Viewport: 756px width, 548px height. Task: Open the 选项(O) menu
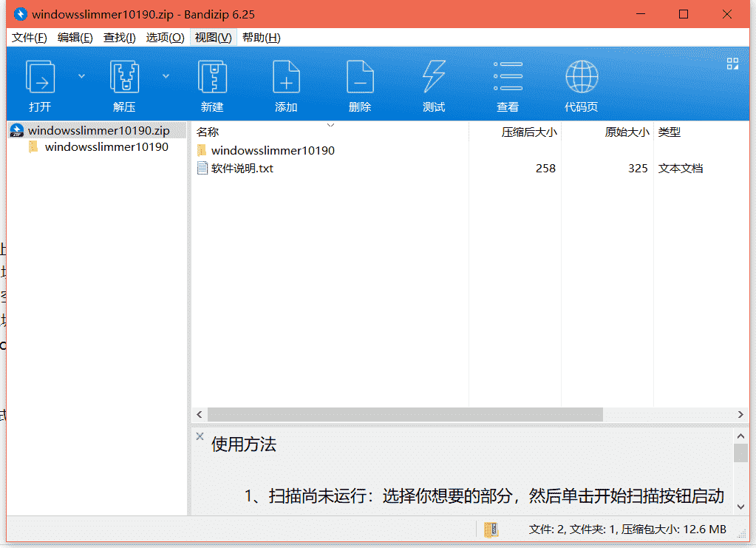165,38
